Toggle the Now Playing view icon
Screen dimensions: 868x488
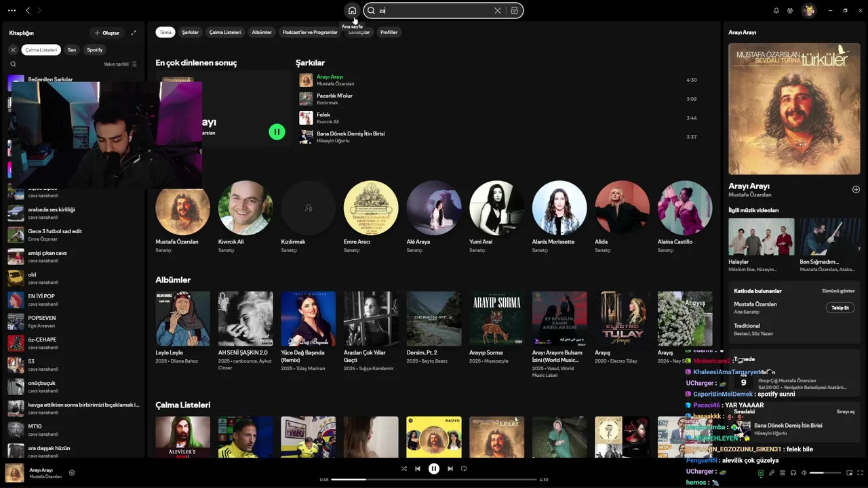click(x=760, y=473)
